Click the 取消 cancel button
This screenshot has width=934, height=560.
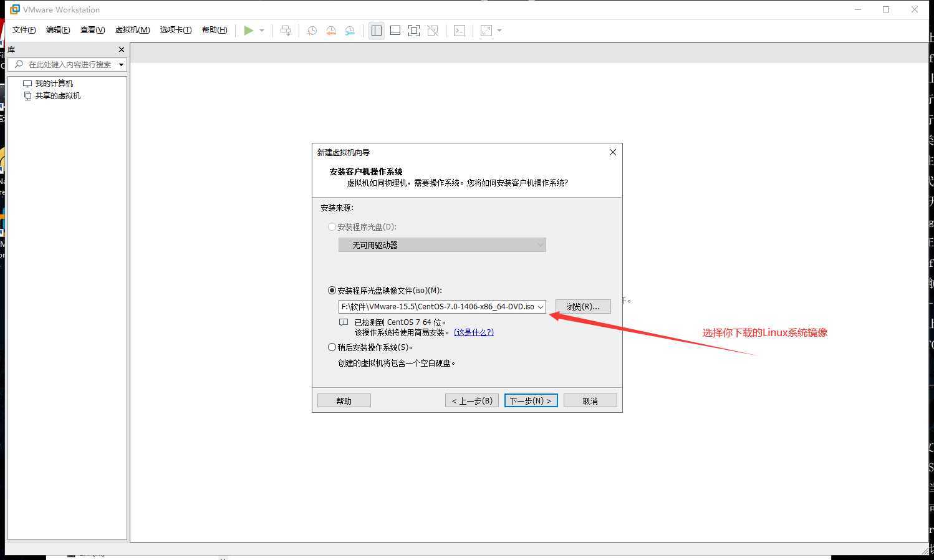pos(590,400)
